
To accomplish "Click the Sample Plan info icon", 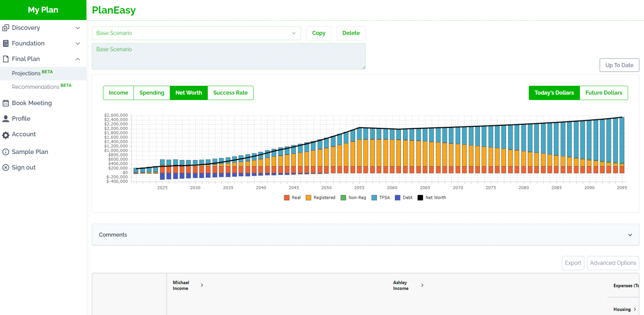I will (6, 151).
